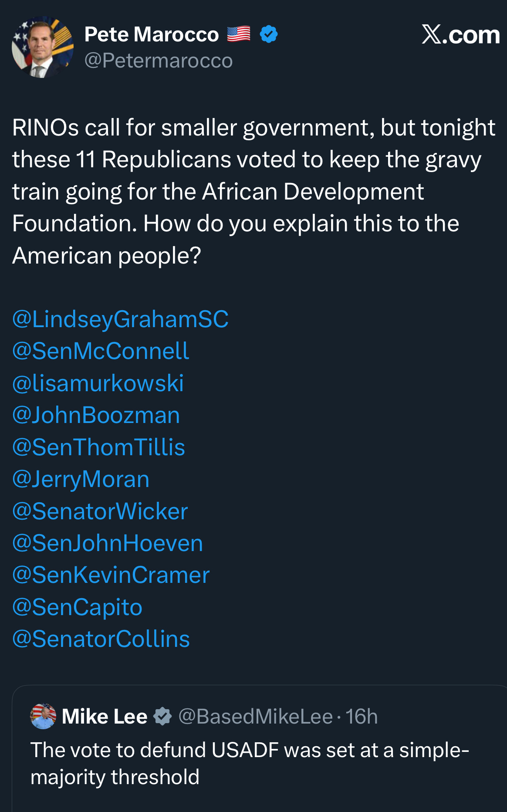Screen dimensions: 507x812
Task: Click Mike Lee's gray verified badge
Action: tap(162, 717)
